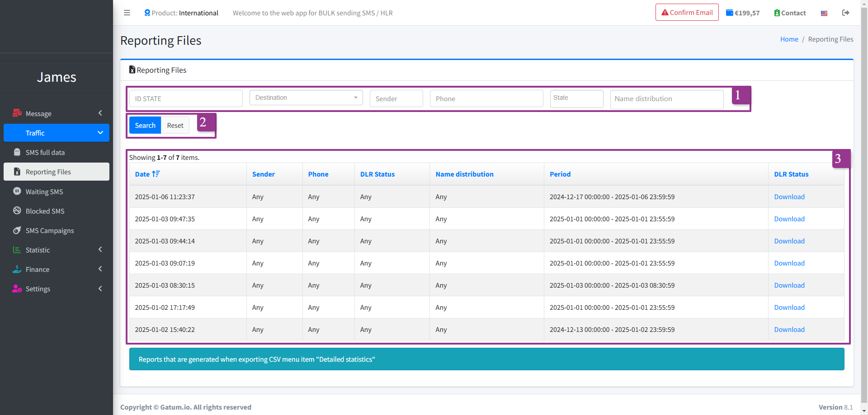The height and width of the screenshot is (415, 868).
Task: Click the Waiting SMS pause icon
Action: pyautogui.click(x=17, y=191)
